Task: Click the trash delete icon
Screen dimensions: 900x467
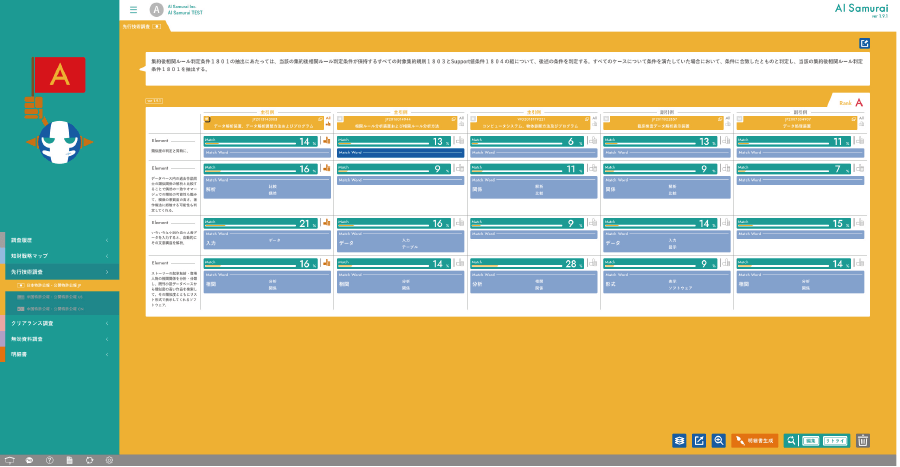Action: [864, 439]
